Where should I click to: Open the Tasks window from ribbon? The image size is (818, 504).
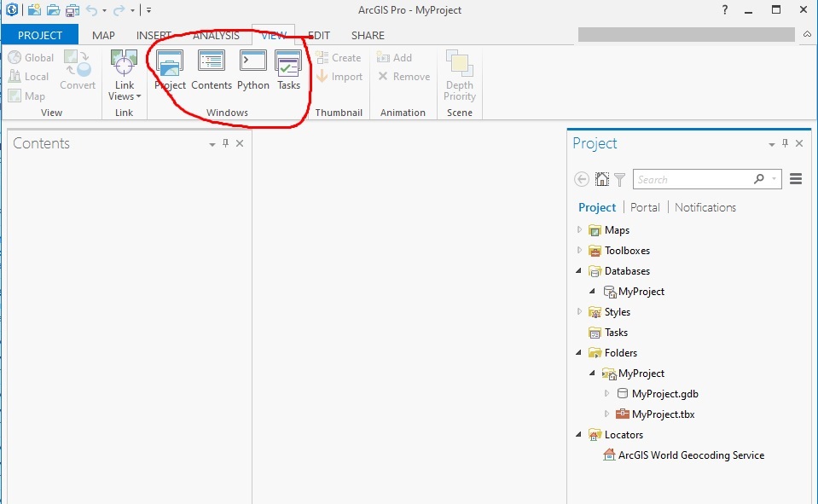click(288, 71)
